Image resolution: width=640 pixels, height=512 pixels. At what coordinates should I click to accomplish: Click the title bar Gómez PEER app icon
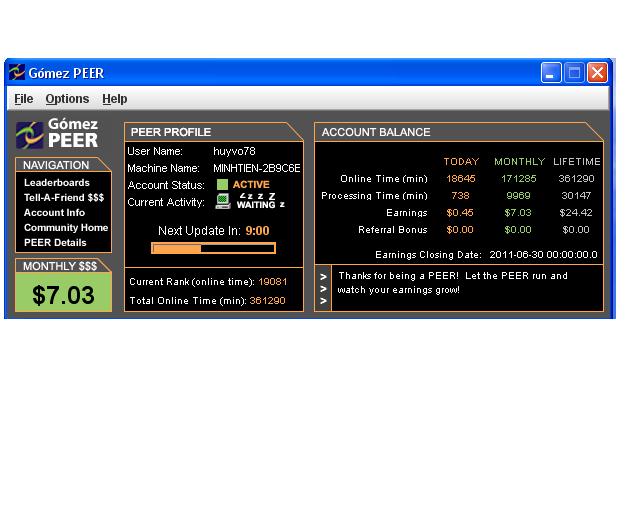tap(17, 73)
